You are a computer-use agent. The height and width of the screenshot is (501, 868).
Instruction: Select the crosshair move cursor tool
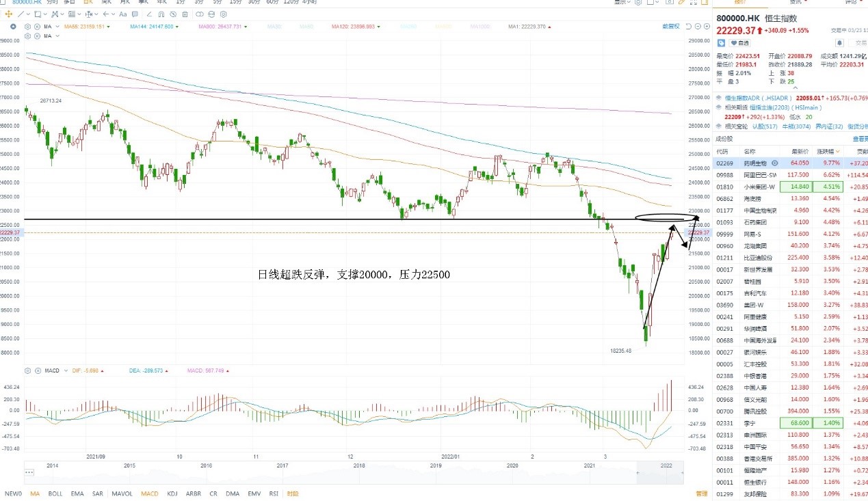[x=8, y=14]
